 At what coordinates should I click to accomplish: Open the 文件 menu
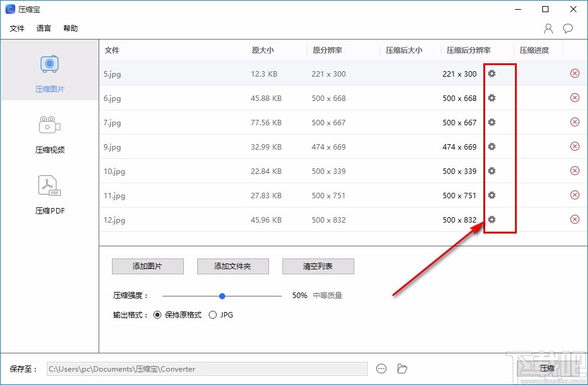point(17,28)
